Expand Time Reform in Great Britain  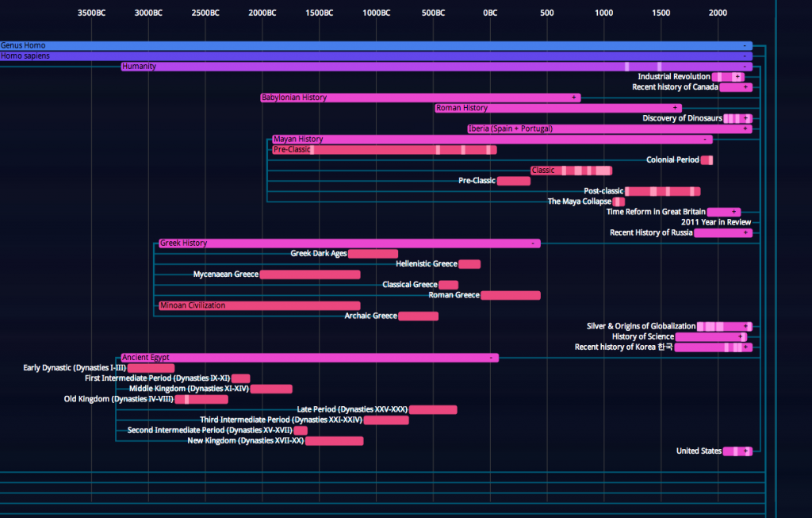733,212
